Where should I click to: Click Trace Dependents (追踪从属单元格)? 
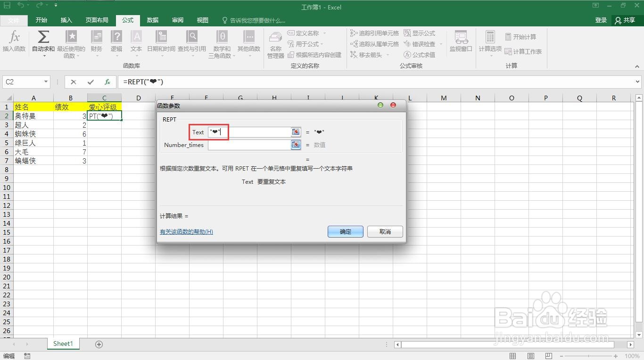(x=375, y=44)
